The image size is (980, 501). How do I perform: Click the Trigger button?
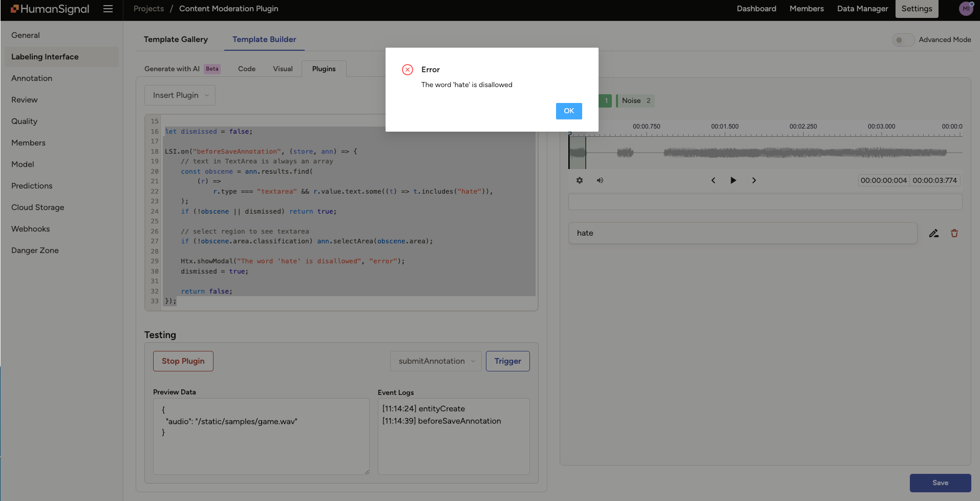click(x=508, y=361)
